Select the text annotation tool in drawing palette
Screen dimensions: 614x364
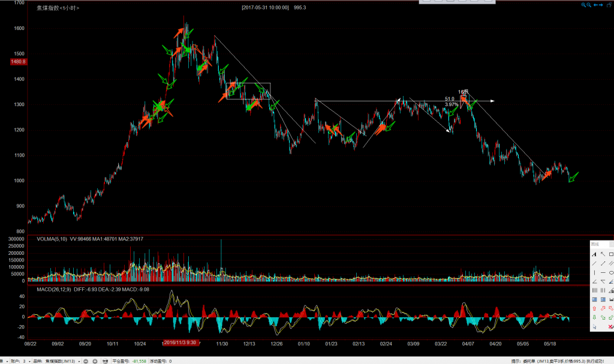coord(594,254)
